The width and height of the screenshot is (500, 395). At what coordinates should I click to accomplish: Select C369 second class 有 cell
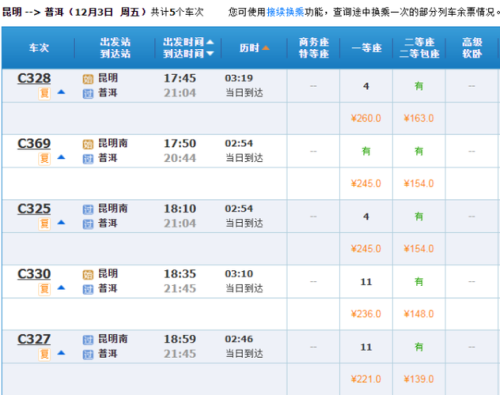[x=419, y=151]
